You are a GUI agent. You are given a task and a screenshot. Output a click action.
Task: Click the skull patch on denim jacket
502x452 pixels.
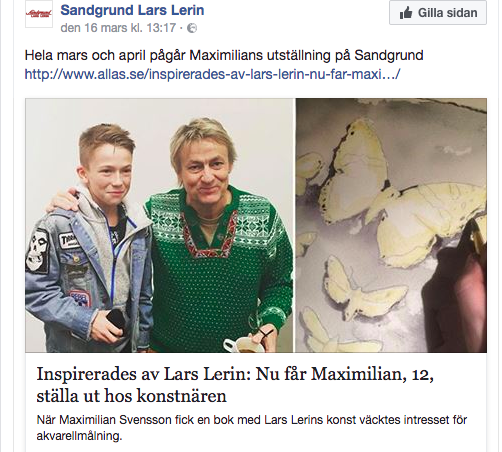[37, 251]
